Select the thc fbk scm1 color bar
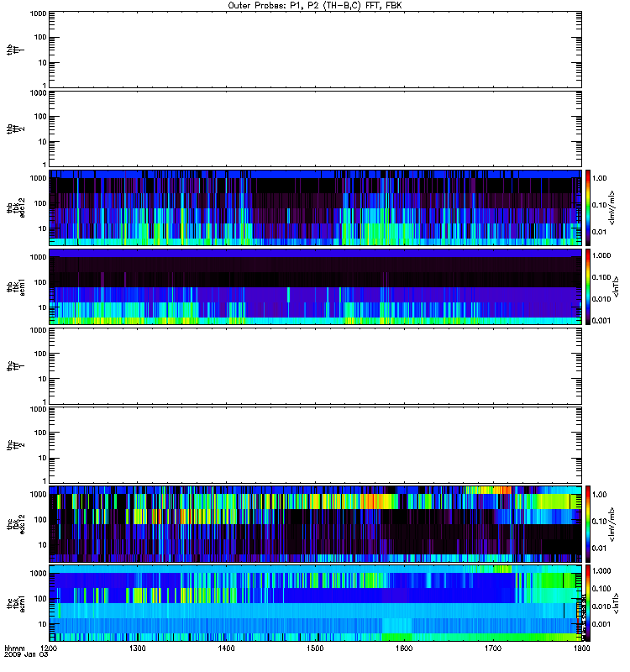 click(x=588, y=603)
